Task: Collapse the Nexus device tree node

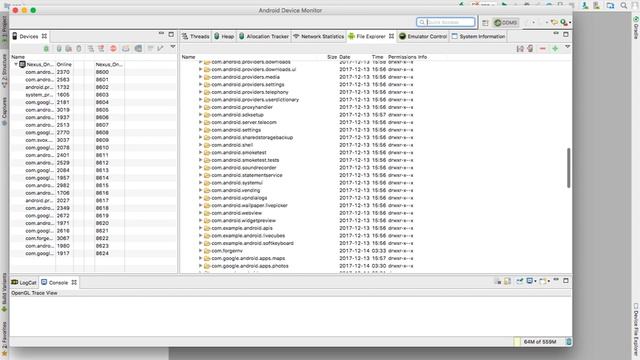Action: coord(16,64)
